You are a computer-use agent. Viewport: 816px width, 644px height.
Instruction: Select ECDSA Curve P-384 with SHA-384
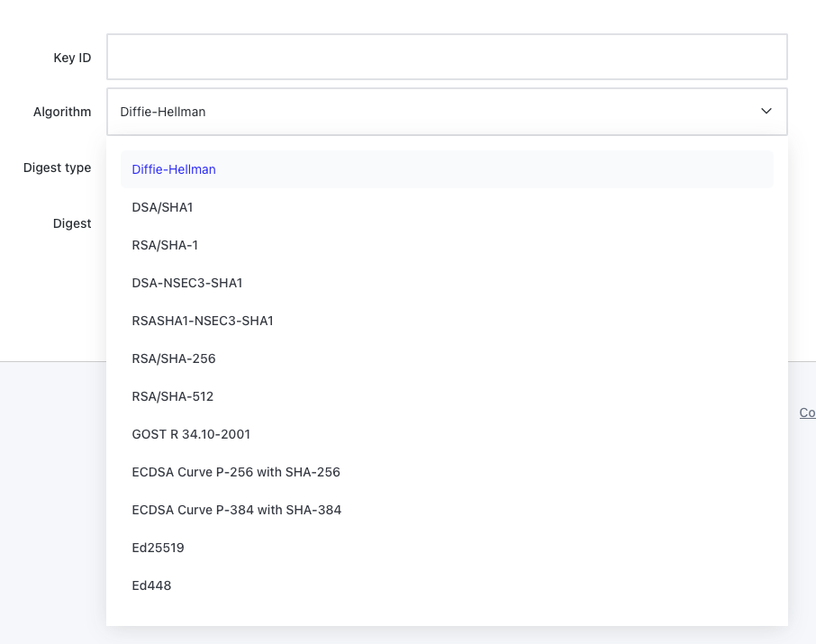[x=237, y=509]
